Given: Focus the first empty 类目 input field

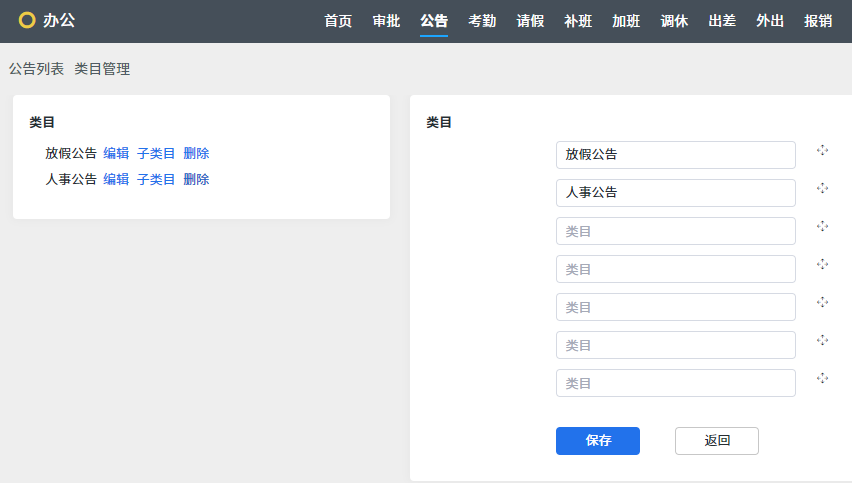Looking at the screenshot, I should [676, 231].
